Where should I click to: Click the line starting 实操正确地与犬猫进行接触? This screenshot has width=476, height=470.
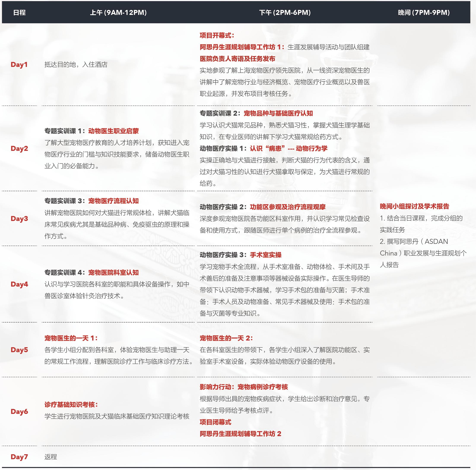click(x=285, y=160)
